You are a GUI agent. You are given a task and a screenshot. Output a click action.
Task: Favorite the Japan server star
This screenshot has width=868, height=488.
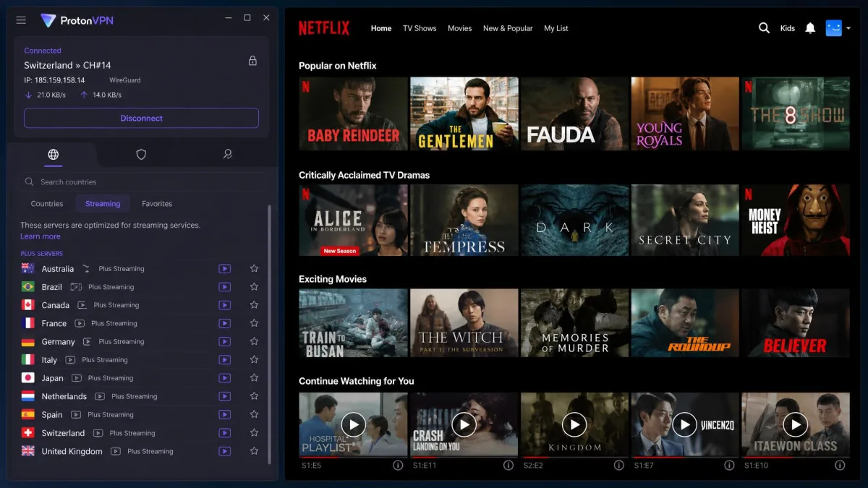254,378
